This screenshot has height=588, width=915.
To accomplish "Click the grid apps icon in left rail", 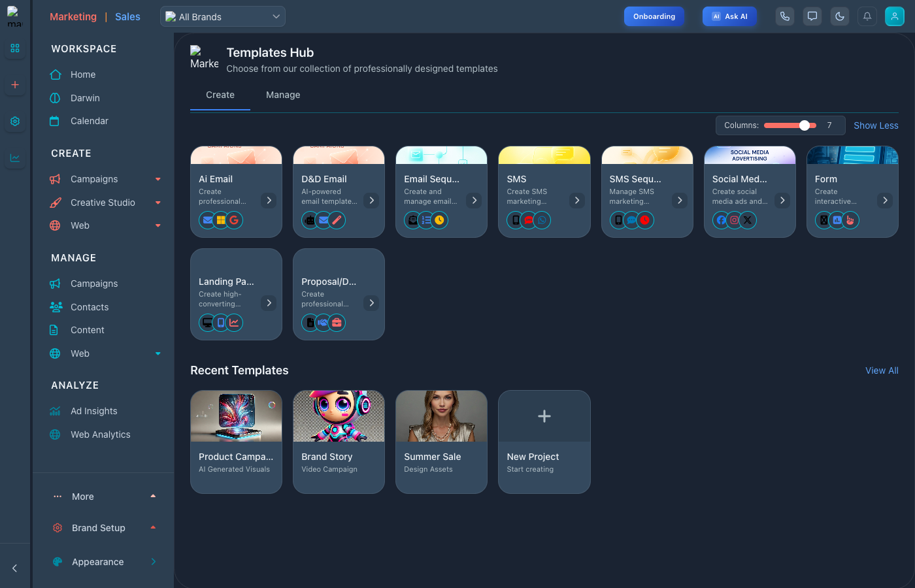I will 15,48.
